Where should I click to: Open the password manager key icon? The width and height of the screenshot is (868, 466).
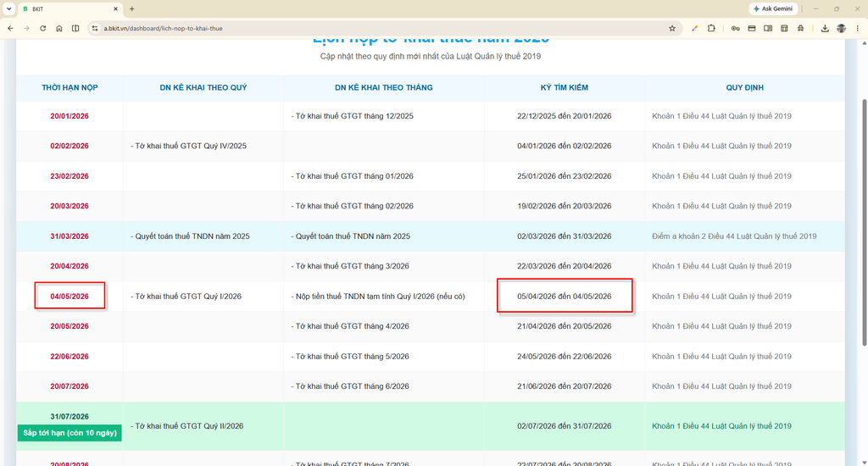735,28
